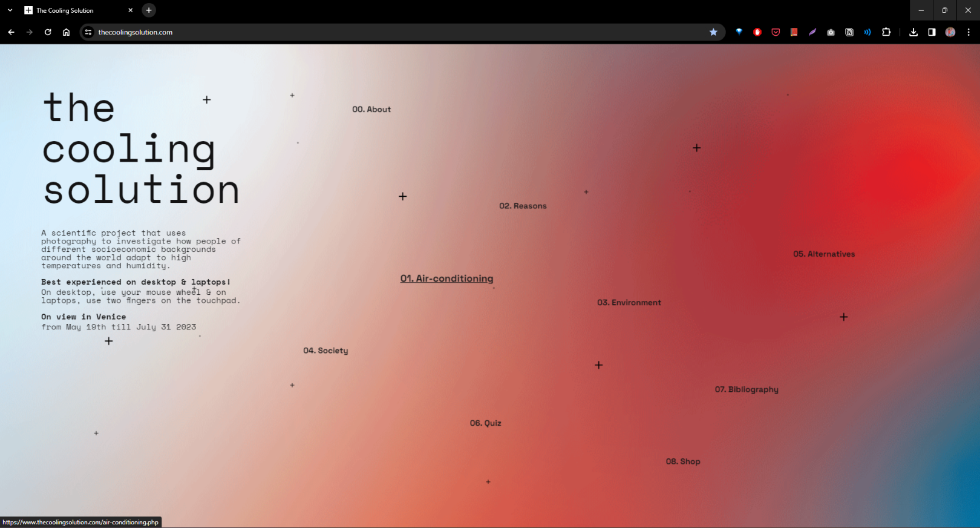Image resolution: width=980 pixels, height=528 pixels.
Task: Open the browser home page
Action: pyautogui.click(x=66, y=32)
